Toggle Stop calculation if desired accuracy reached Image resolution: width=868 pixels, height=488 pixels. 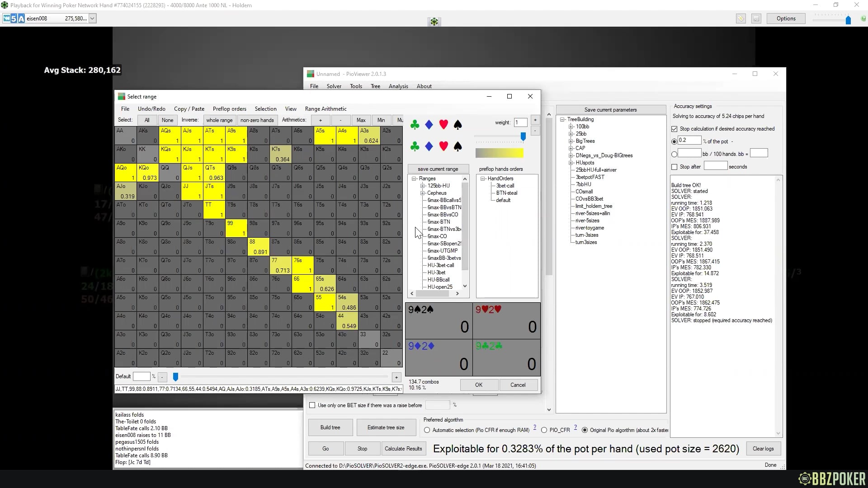tap(675, 129)
